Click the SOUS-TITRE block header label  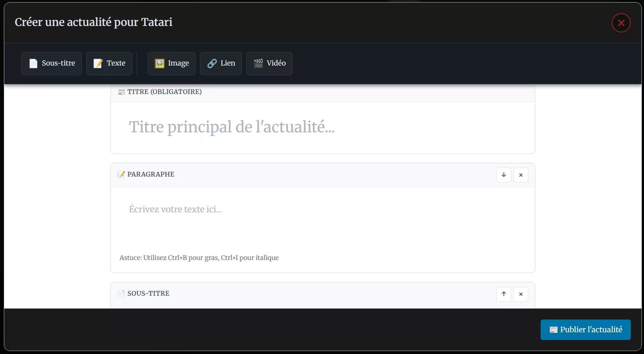pyautogui.click(x=148, y=294)
